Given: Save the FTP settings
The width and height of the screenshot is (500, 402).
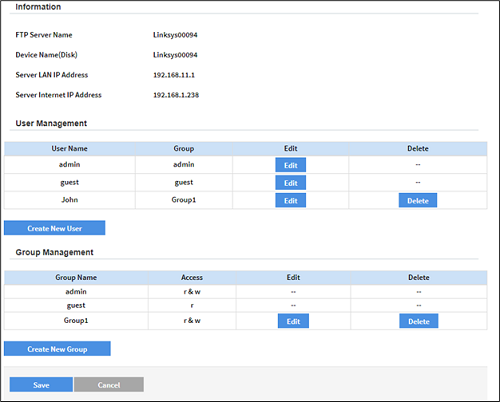Looking at the screenshot, I should point(41,385).
